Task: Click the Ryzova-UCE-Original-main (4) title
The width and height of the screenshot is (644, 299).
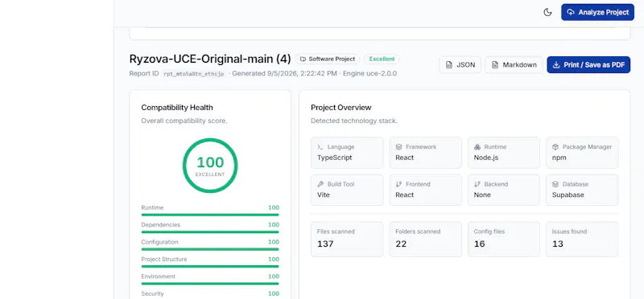Action: click(x=210, y=59)
